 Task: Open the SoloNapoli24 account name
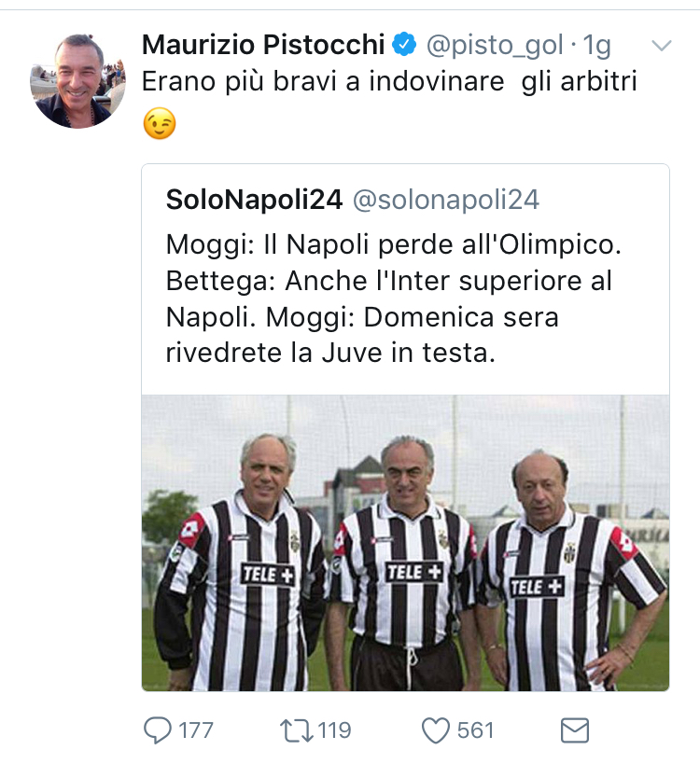(x=255, y=199)
